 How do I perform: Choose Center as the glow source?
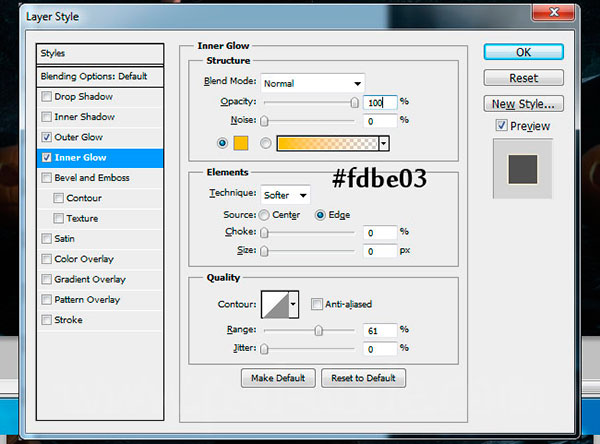point(264,215)
